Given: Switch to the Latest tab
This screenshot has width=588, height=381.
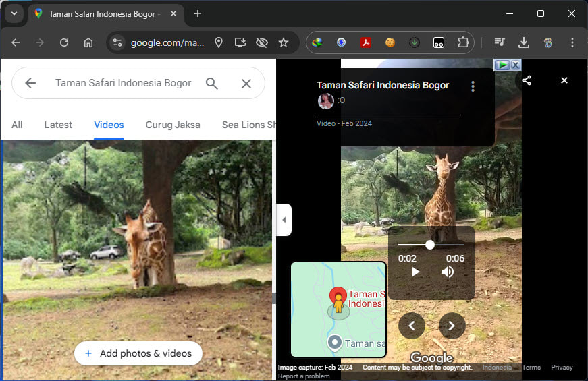Looking at the screenshot, I should coord(58,125).
